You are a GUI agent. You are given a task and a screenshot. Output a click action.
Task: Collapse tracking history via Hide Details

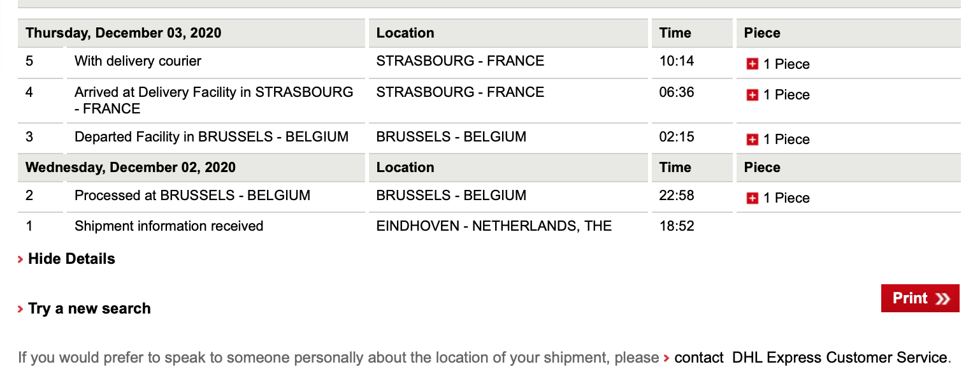pos(71,259)
